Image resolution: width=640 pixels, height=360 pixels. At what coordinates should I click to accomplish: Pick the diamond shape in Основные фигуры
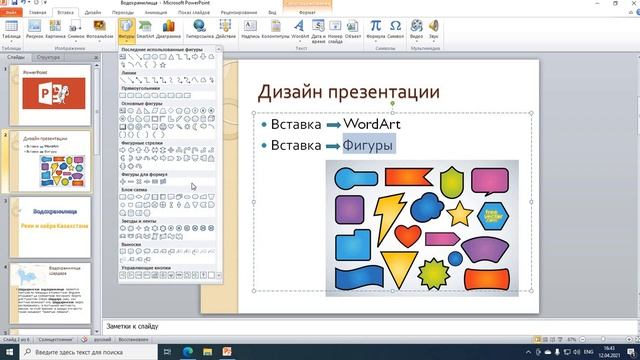pos(171,111)
